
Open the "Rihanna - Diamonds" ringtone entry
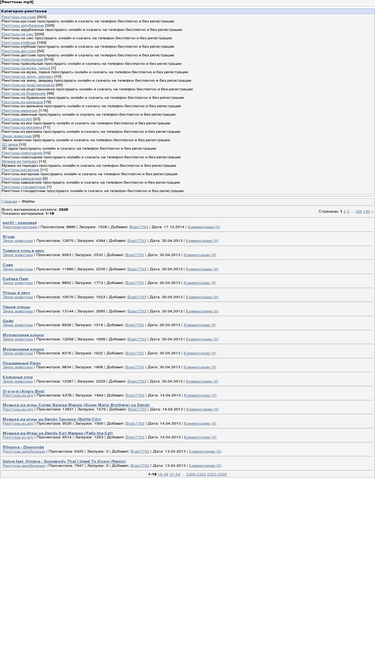[x=23, y=447]
